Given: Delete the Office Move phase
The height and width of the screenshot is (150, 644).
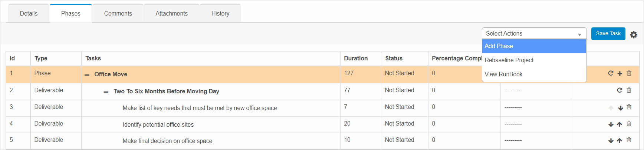Looking at the screenshot, I should pyautogui.click(x=629, y=73).
